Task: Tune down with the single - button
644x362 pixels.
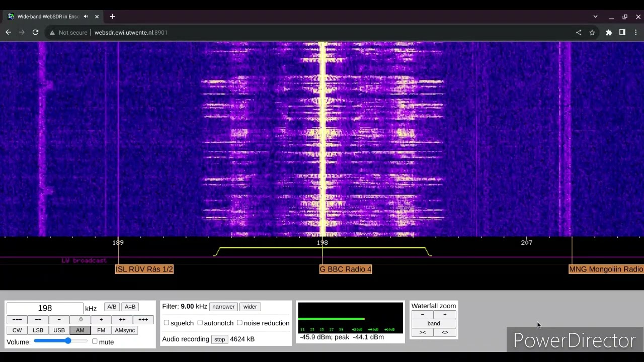Action: coord(59,320)
